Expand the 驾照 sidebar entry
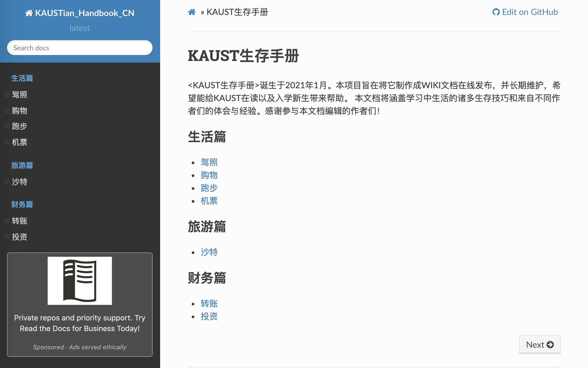Viewport: 588px width, 368px height. (7, 94)
